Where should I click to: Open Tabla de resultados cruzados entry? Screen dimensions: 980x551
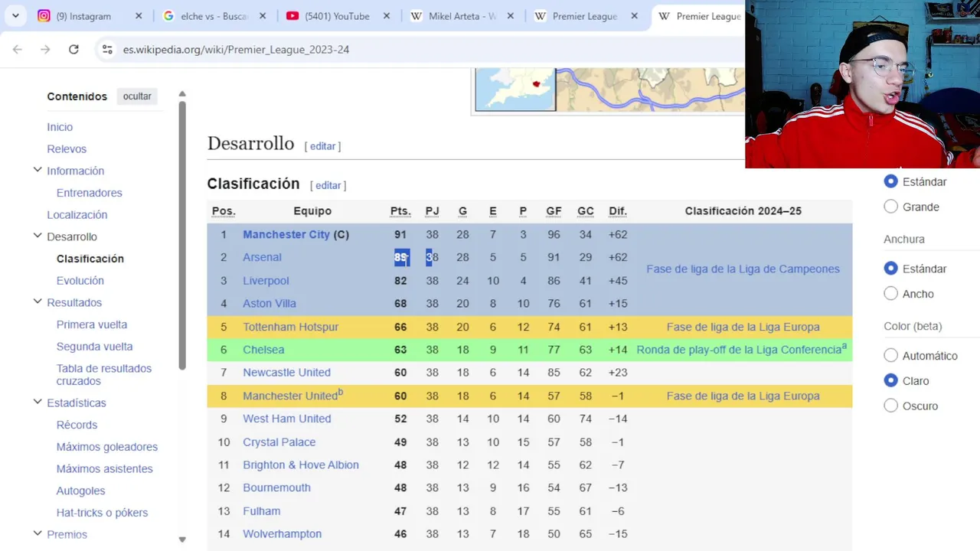[104, 374]
